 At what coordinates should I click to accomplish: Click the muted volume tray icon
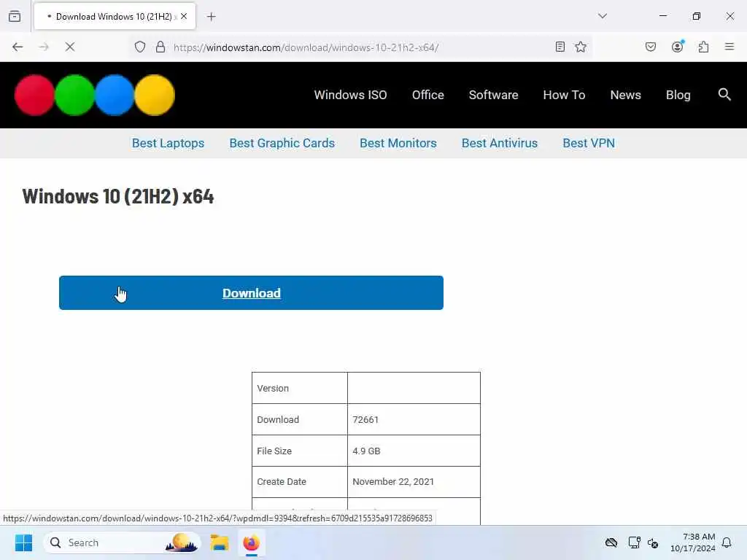(x=653, y=542)
